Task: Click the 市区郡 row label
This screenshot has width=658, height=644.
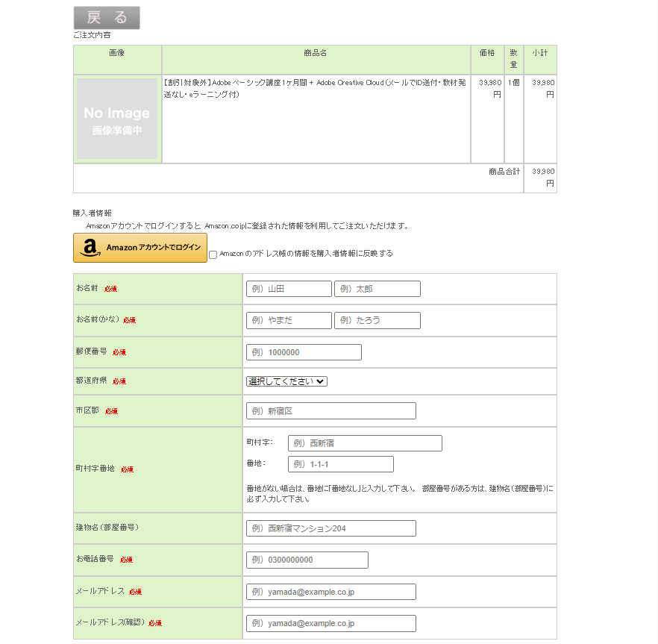Action: (87, 410)
